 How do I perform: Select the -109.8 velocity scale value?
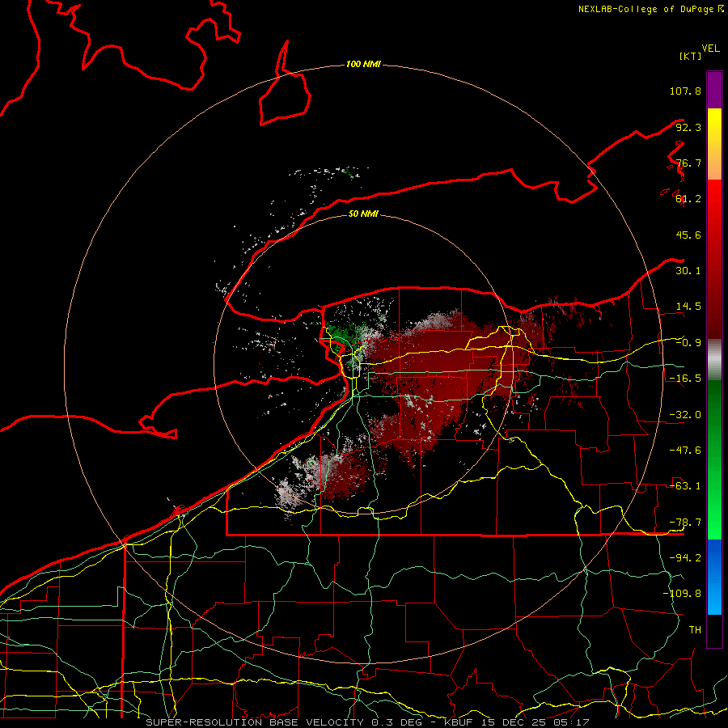point(682,594)
